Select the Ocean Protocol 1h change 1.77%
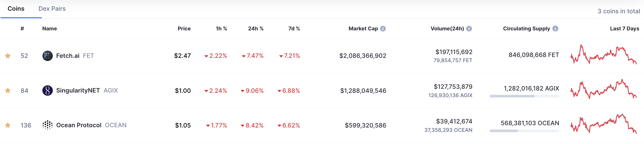 click(x=217, y=125)
